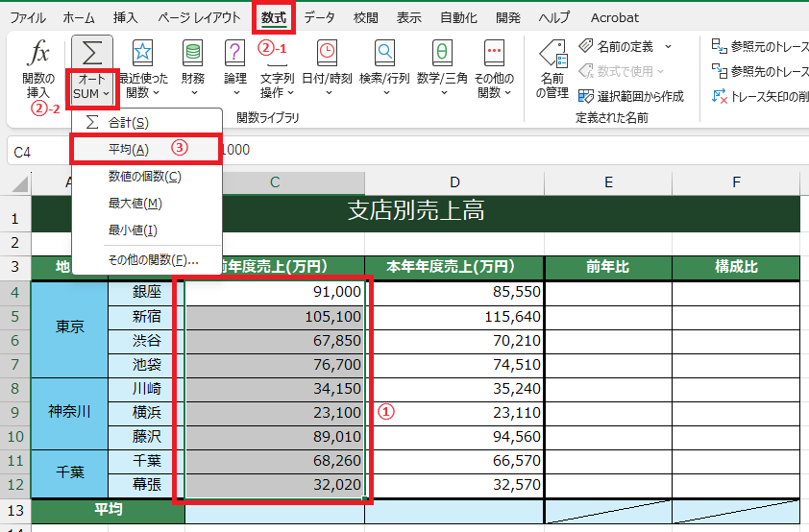
Task: Click the 平均 row label cell
Action: [x=108, y=510]
